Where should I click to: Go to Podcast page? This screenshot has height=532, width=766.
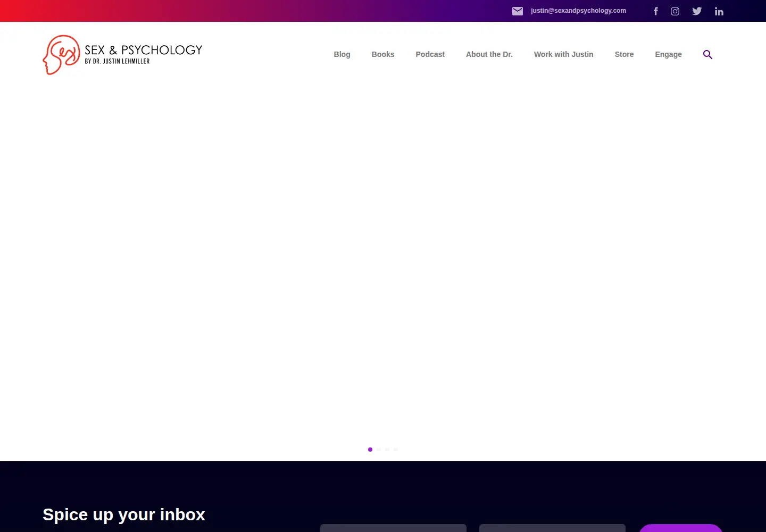[430, 54]
